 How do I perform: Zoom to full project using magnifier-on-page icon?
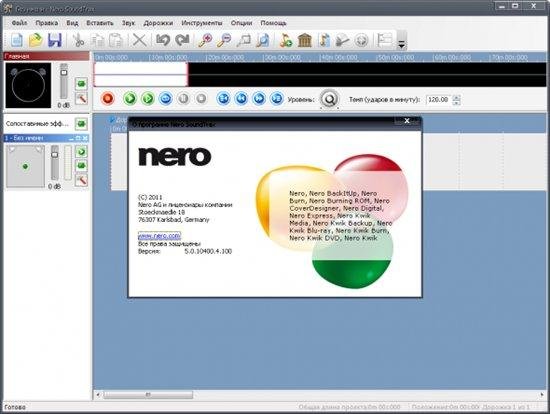262,40
